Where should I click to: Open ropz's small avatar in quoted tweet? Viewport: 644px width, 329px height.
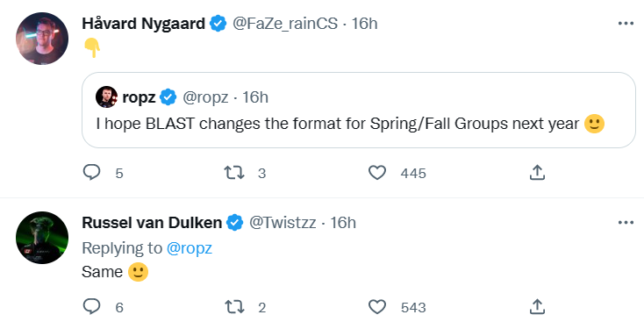tap(106, 97)
